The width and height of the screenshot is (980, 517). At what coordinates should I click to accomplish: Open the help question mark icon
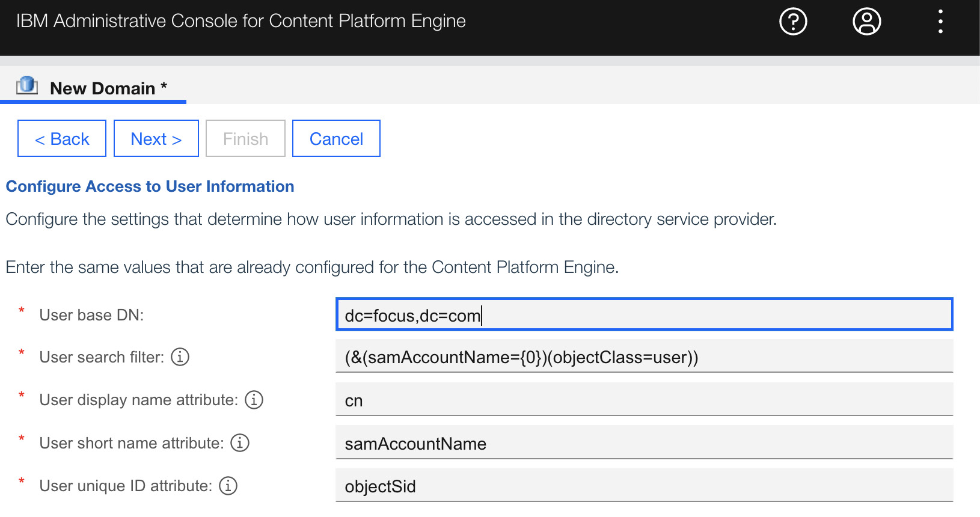pos(793,22)
